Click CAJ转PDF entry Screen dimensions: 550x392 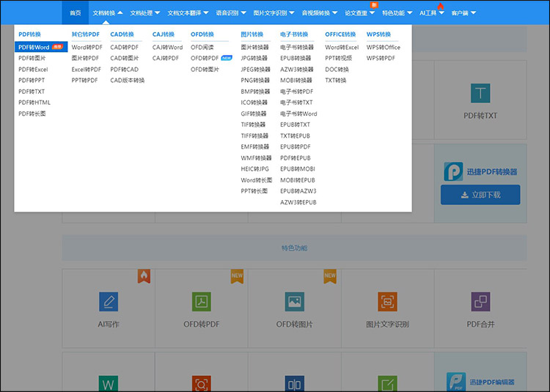coord(166,58)
